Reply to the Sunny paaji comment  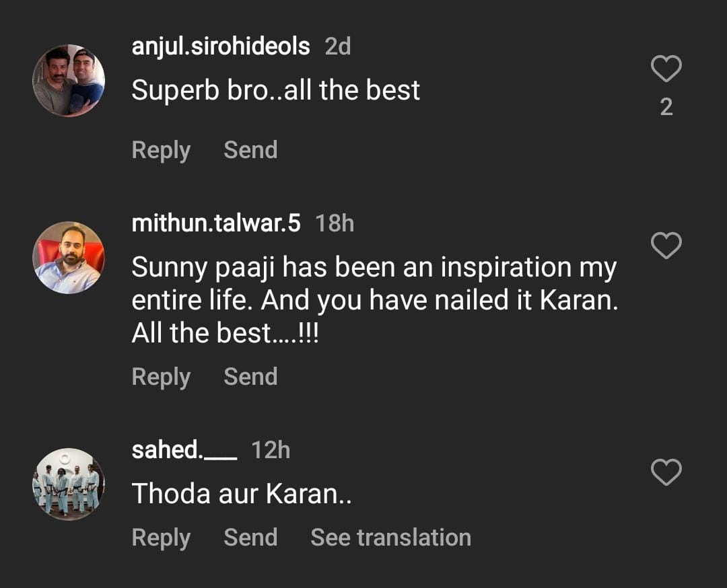coord(161,377)
